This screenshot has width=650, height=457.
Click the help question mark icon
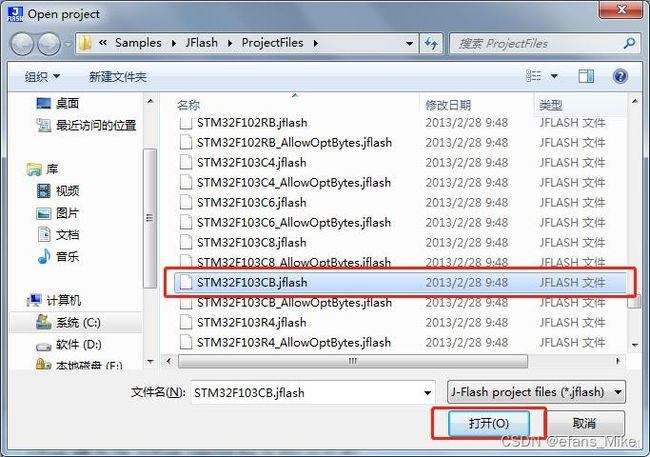[620, 76]
